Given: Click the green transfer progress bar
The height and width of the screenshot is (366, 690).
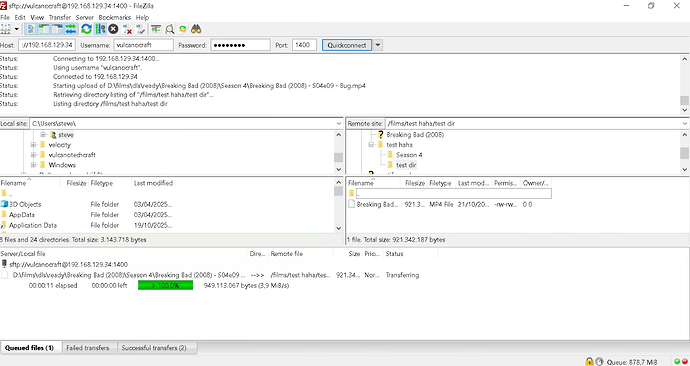Looking at the screenshot, I should (165, 285).
